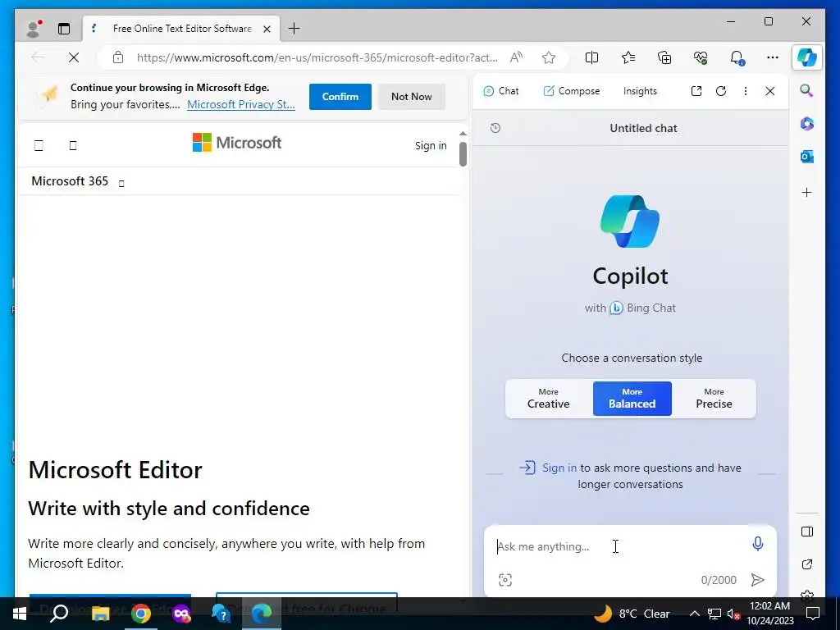The image size is (840, 630).
Task: Add this page to favorites star
Action: click(x=549, y=57)
